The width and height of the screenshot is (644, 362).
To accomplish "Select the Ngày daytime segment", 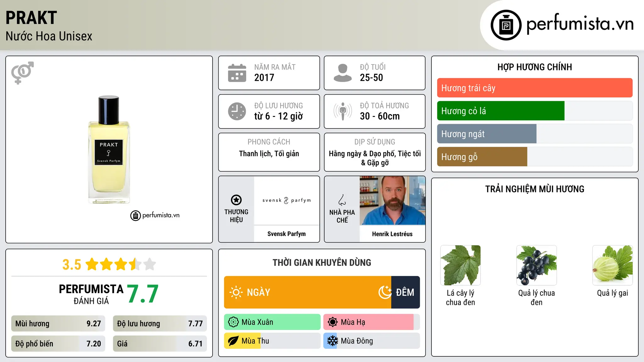I will tap(308, 292).
